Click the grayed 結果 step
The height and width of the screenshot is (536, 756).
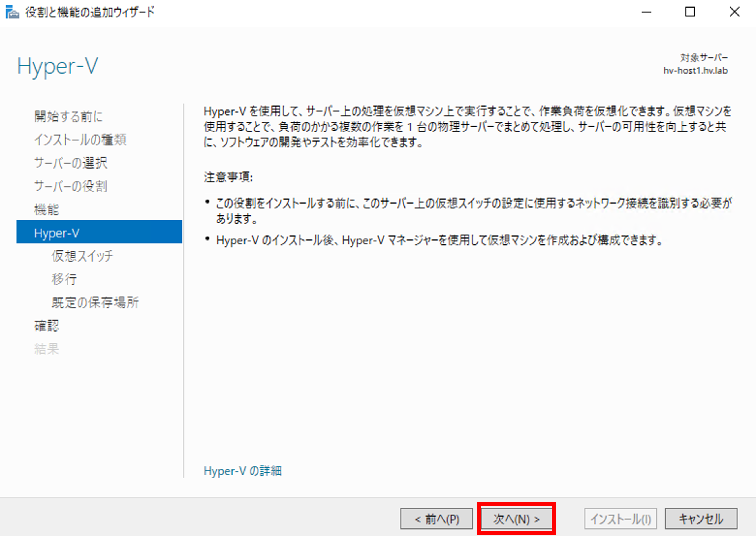pyautogui.click(x=47, y=349)
